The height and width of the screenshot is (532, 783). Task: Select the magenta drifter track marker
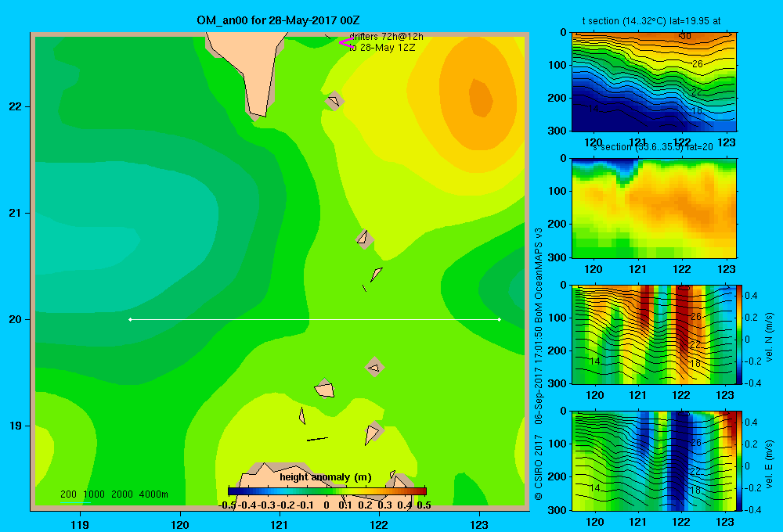[346, 43]
